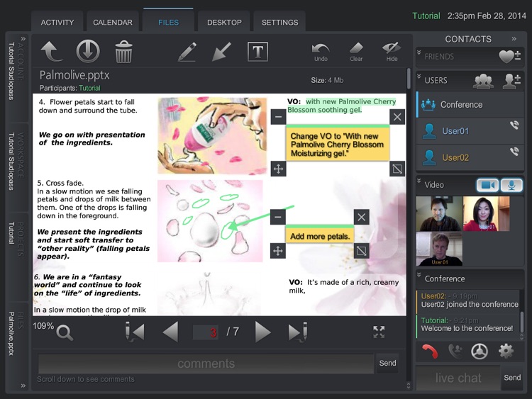Open WORKSPACE sidebar section

click(16, 167)
